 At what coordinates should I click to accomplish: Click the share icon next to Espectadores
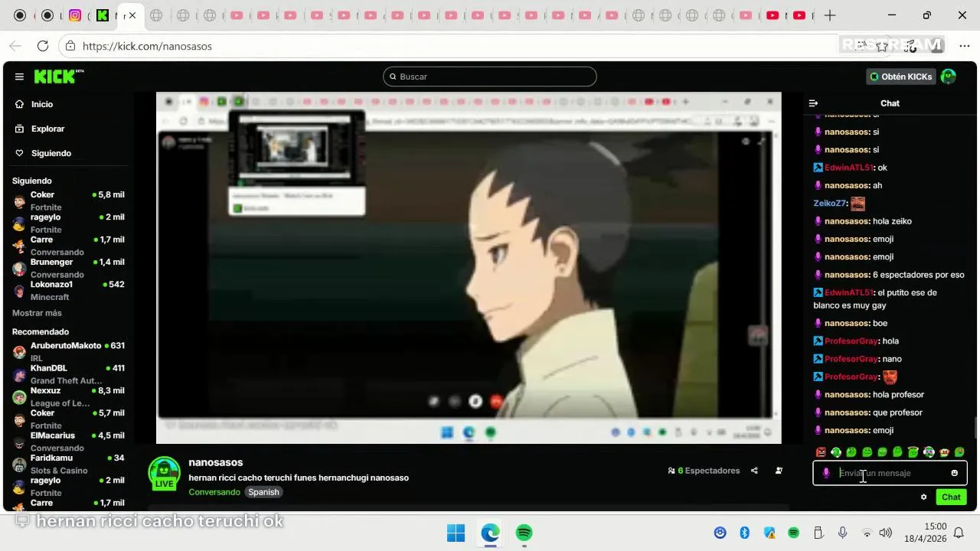[x=754, y=471]
